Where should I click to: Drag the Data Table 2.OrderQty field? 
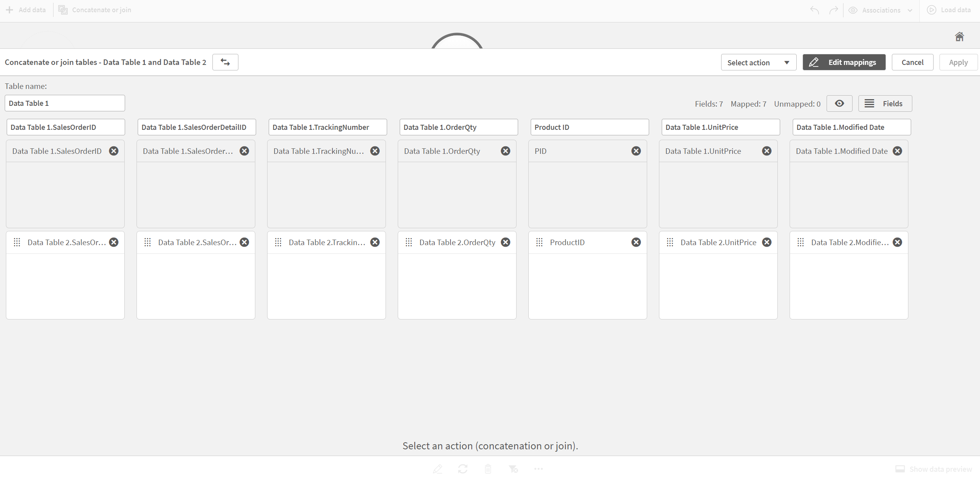[408, 242]
